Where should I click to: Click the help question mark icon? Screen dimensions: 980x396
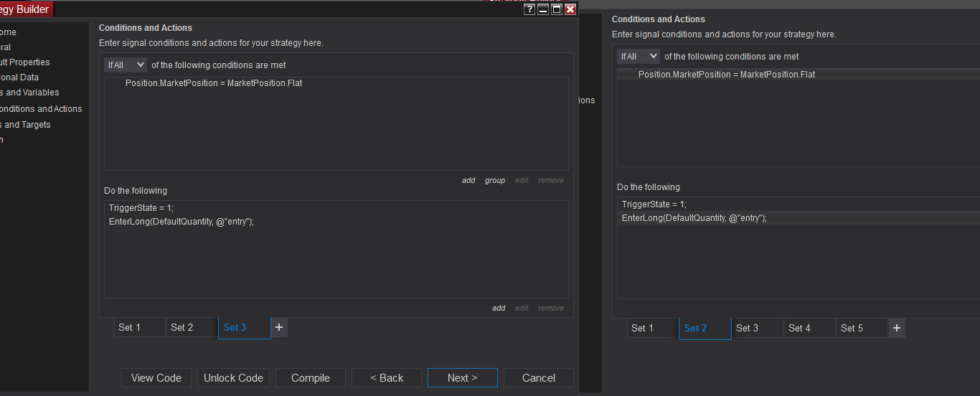[529, 9]
